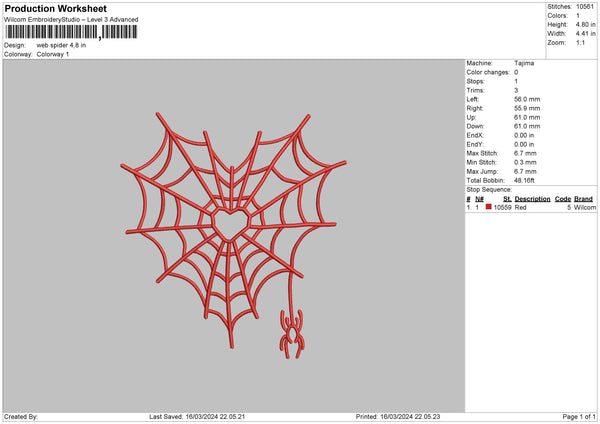Screen dimensions: 600x424
Task: Select the 'Wilcom' brand cell
Action: (x=585, y=207)
